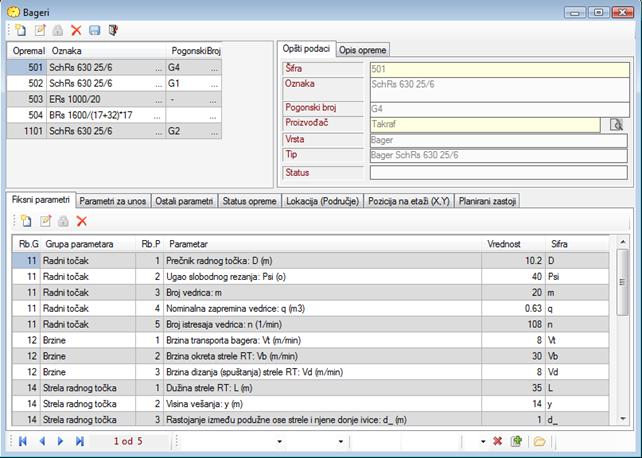Screen dimensions: 642x458
Task: Click the next record arrow in bottom bar
Action: pyautogui.click(x=61, y=441)
